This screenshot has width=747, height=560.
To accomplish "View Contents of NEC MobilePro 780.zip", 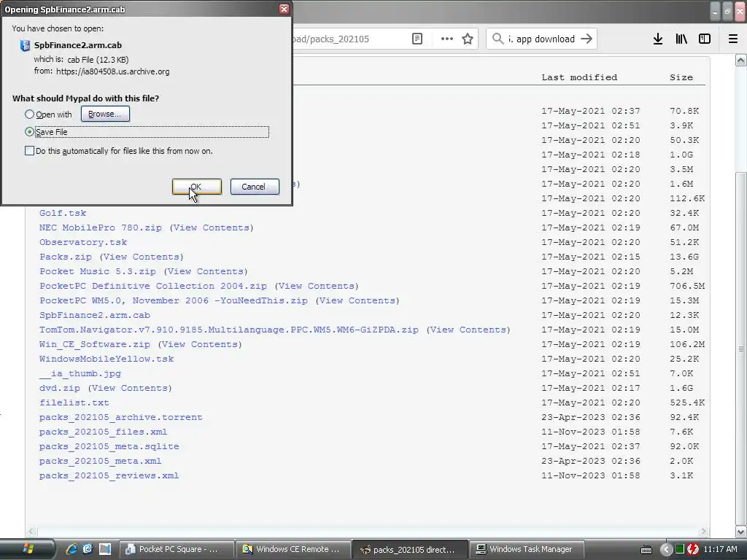I will tap(212, 227).
